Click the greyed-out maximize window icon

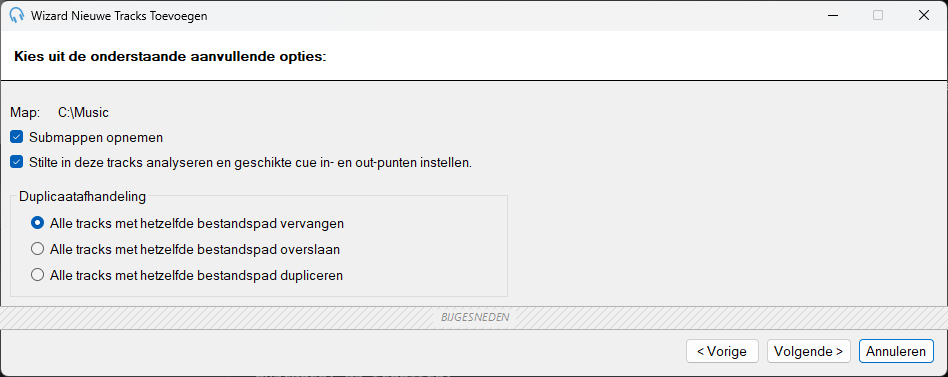coord(878,16)
